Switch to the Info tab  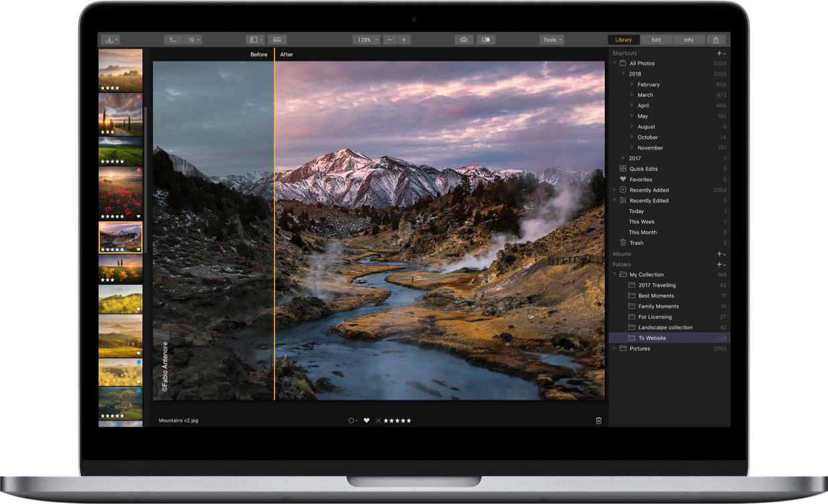tap(688, 40)
